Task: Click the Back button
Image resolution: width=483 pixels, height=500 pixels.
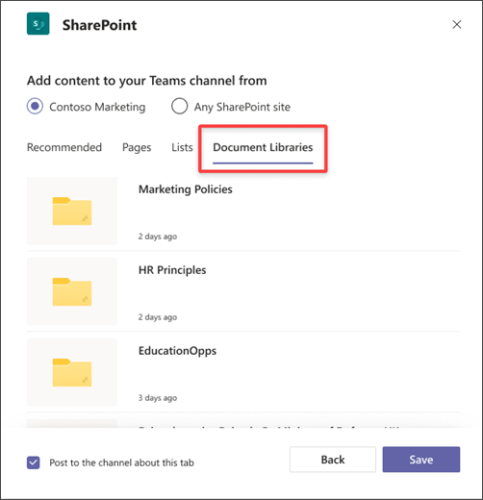Action: coord(333,460)
